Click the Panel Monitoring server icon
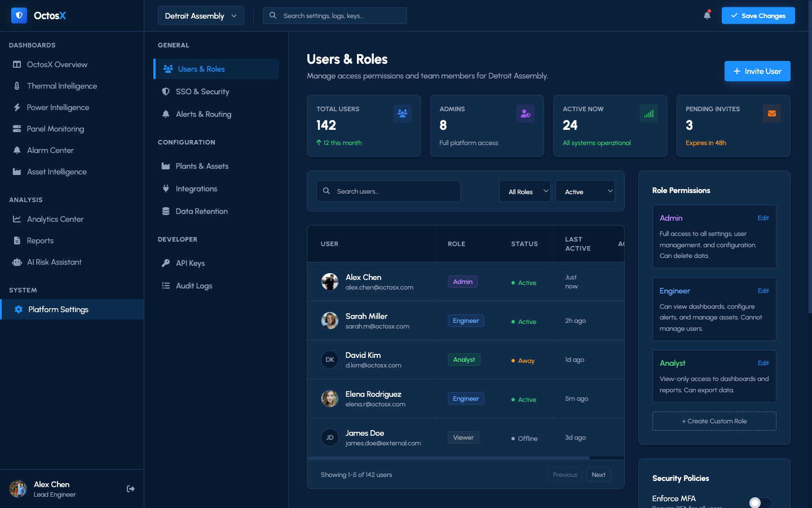 click(17, 129)
